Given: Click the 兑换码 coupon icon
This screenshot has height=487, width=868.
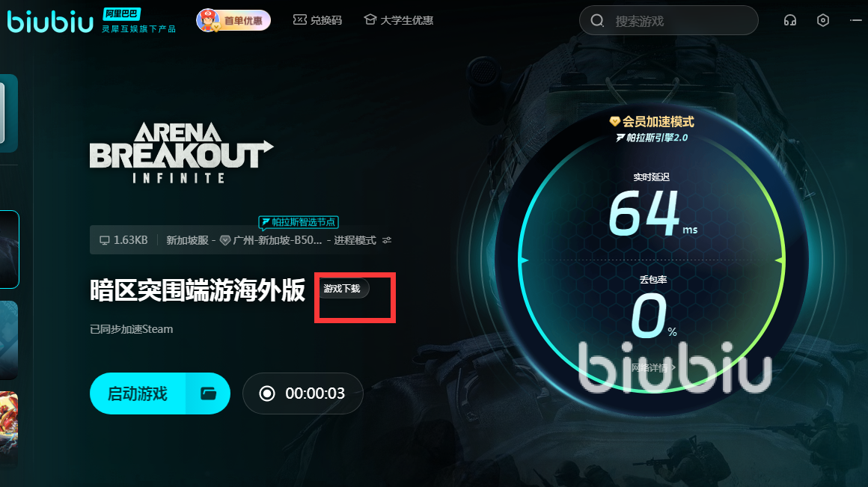Looking at the screenshot, I should (x=299, y=20).
